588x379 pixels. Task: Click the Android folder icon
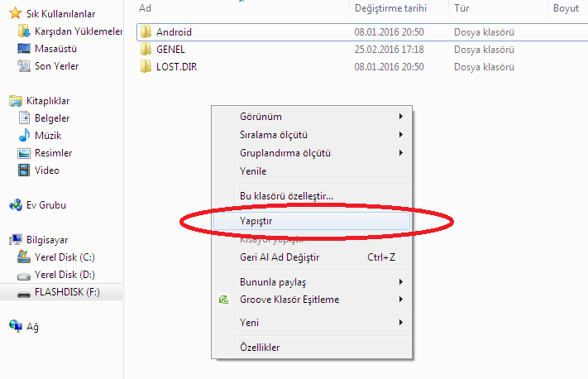[146, 32]
